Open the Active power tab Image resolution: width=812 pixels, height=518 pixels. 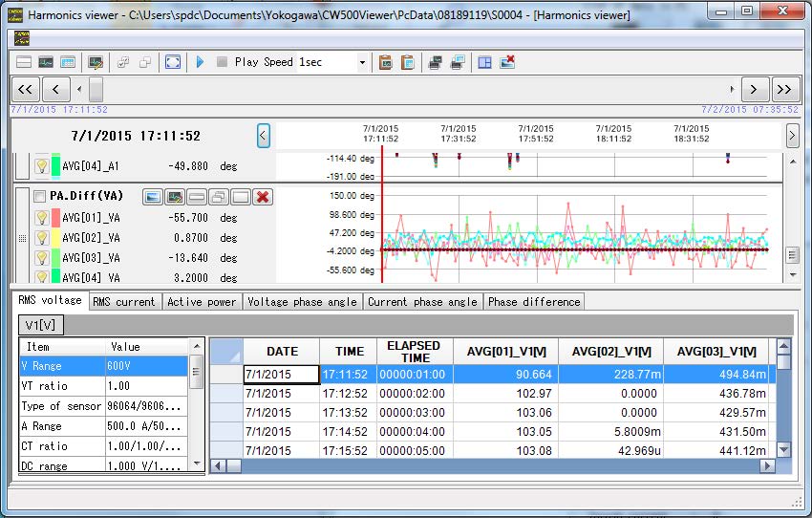tap(202, 302)
